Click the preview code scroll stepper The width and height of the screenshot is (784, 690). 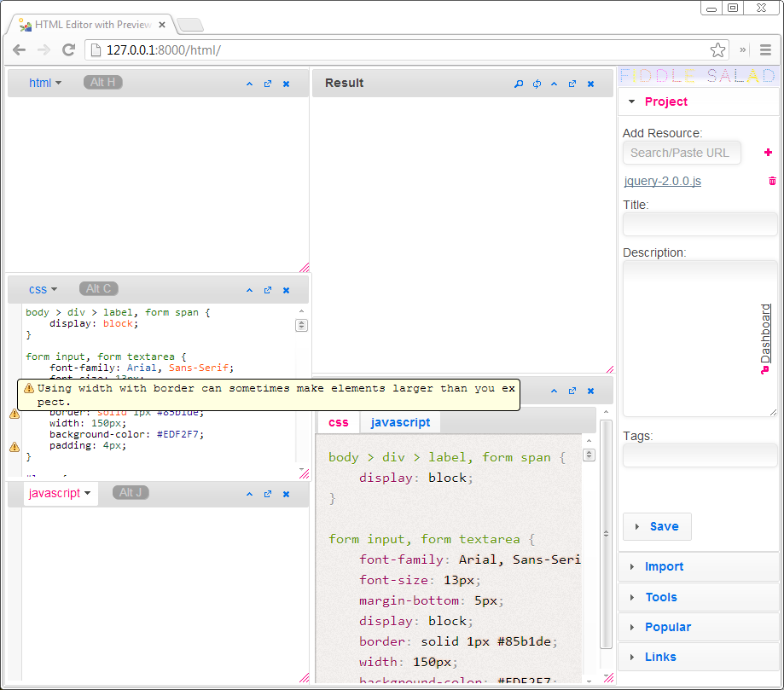click(x=589, y=455)
